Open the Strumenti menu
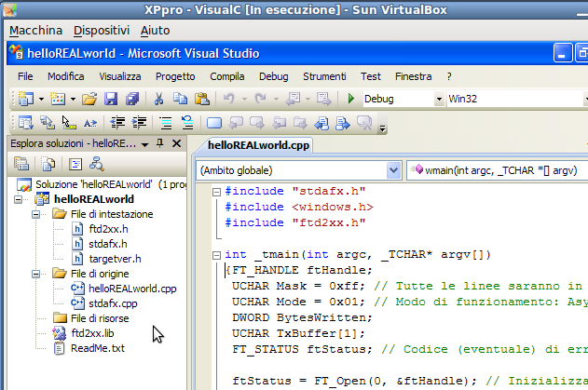The width and height of the screenshot is (588, 390). point(324,76)
